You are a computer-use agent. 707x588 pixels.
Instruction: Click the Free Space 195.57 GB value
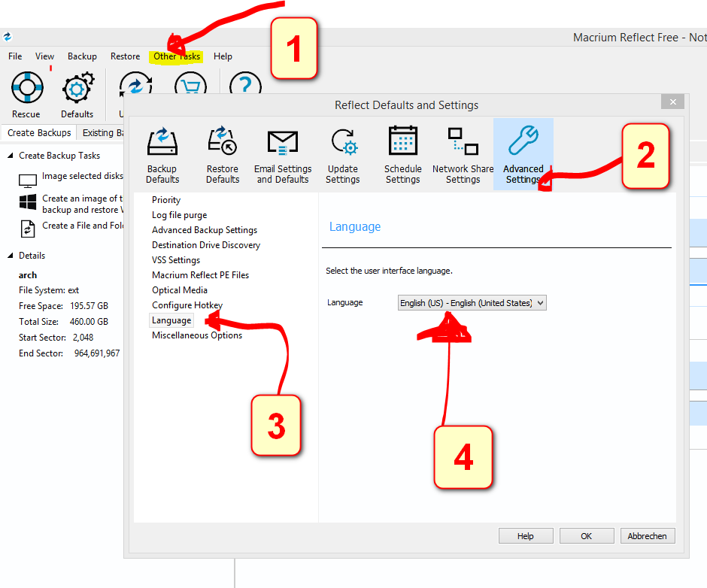tap(90, 306)
